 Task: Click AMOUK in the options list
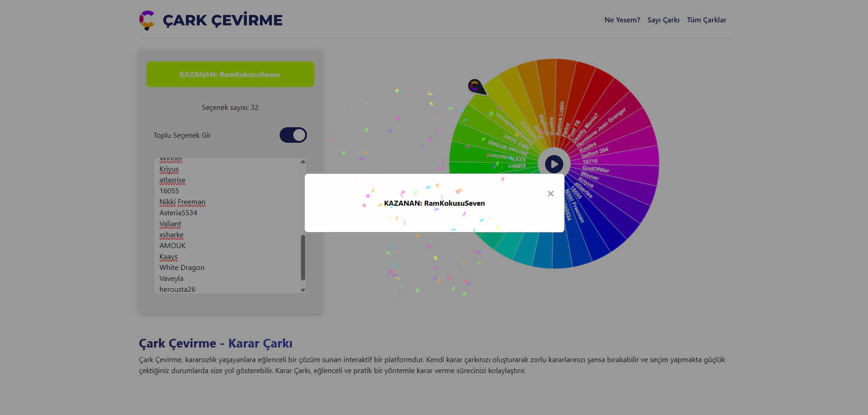(x=172, y=246)
